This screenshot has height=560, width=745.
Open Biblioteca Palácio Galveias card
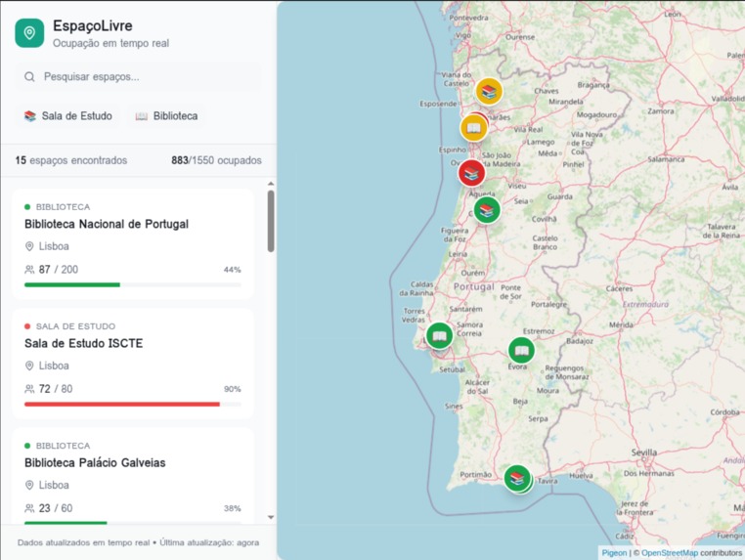coord(133,476)
